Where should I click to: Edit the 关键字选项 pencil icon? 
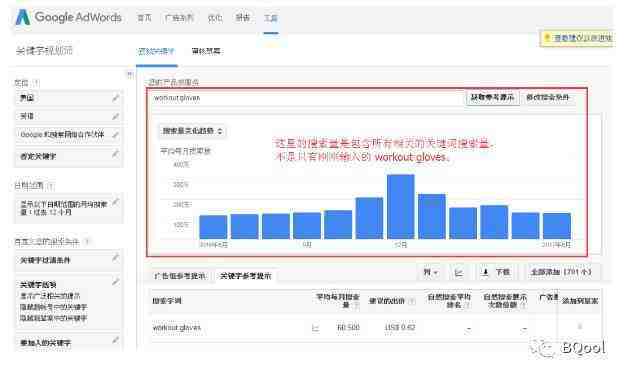click(x=115, y=282)
